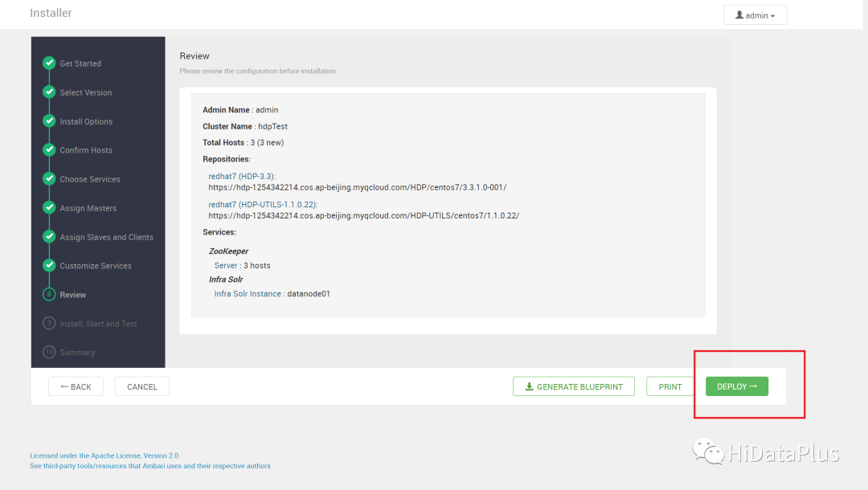
Task: Open third-party tools/resources link
Action: tap(150, 466)
